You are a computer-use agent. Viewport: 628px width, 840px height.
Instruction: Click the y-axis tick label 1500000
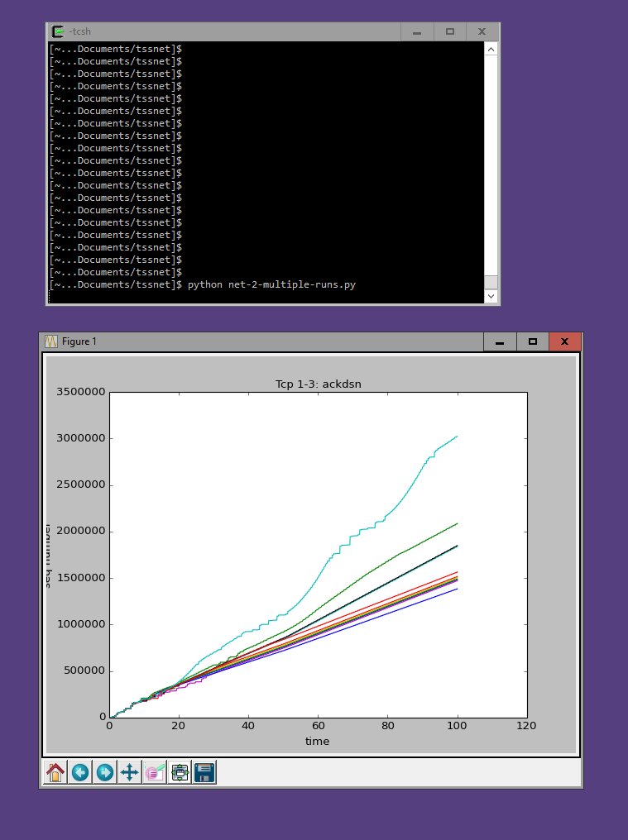(x=81, y=577)
